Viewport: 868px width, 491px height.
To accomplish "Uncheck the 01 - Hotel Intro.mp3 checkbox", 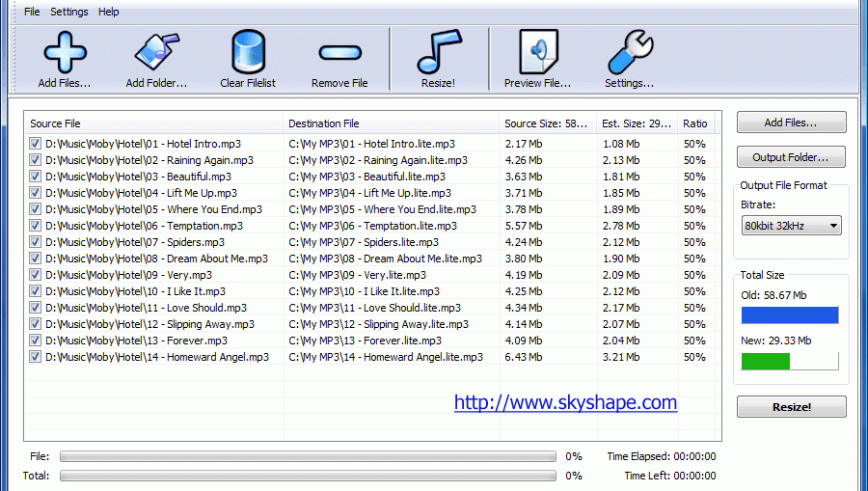I will [x=36, y=144].
